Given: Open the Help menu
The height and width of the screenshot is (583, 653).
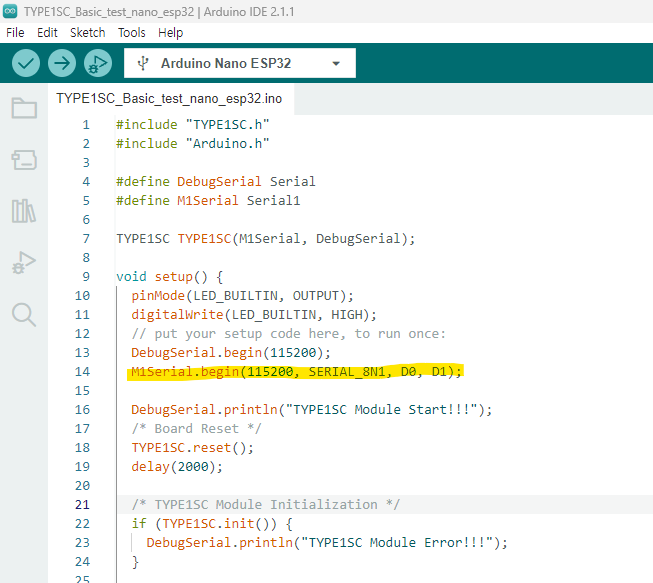Looking at the screenshot, I should coord(170,32).
